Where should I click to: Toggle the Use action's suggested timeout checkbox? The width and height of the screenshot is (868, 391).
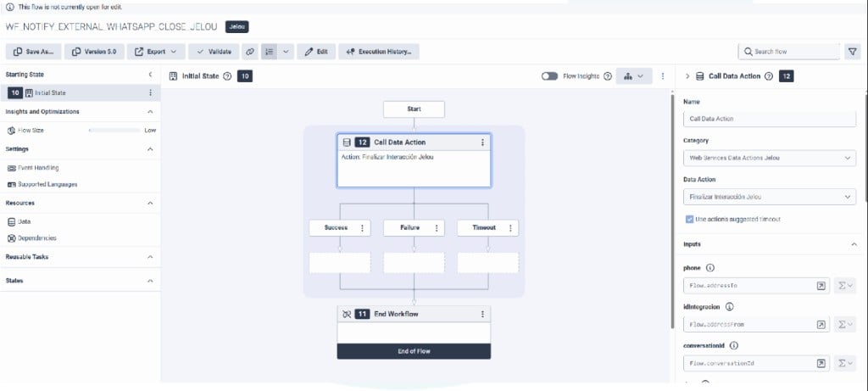point(689,220)
